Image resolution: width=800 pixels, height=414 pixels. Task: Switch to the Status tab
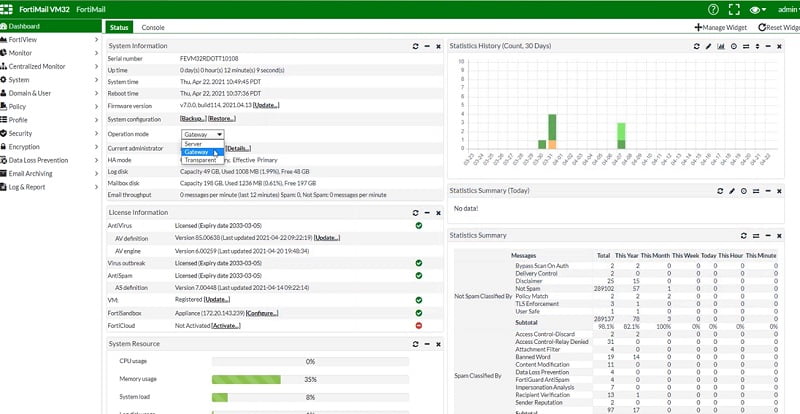coord(119,28)
